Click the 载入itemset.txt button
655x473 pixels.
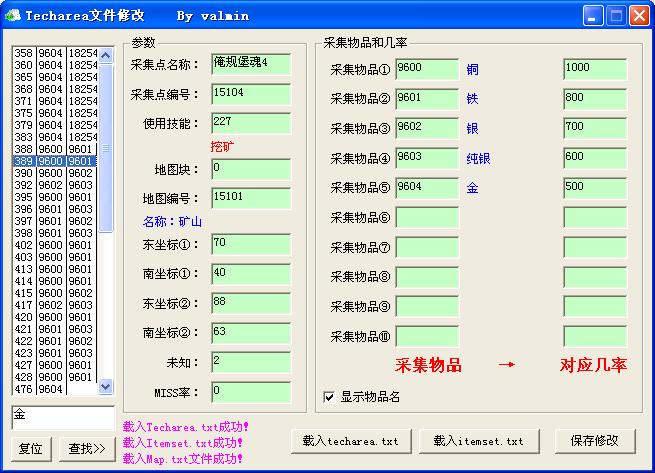(x=479, y=440)
